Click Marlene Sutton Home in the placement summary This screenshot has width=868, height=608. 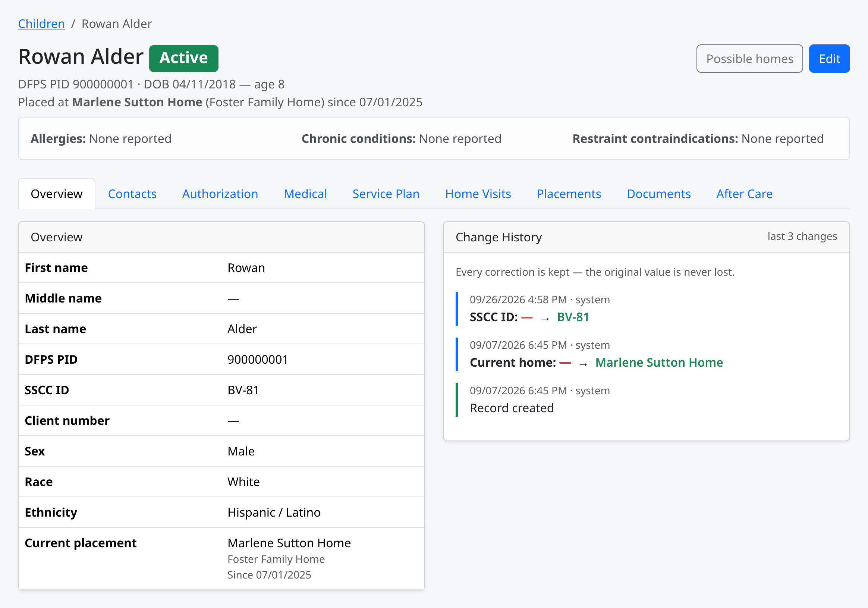point(137,102)
